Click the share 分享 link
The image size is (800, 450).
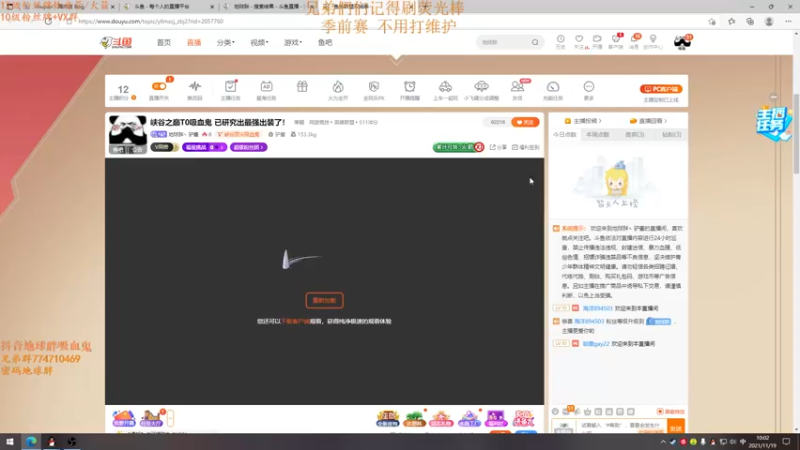tap(498, 147)
